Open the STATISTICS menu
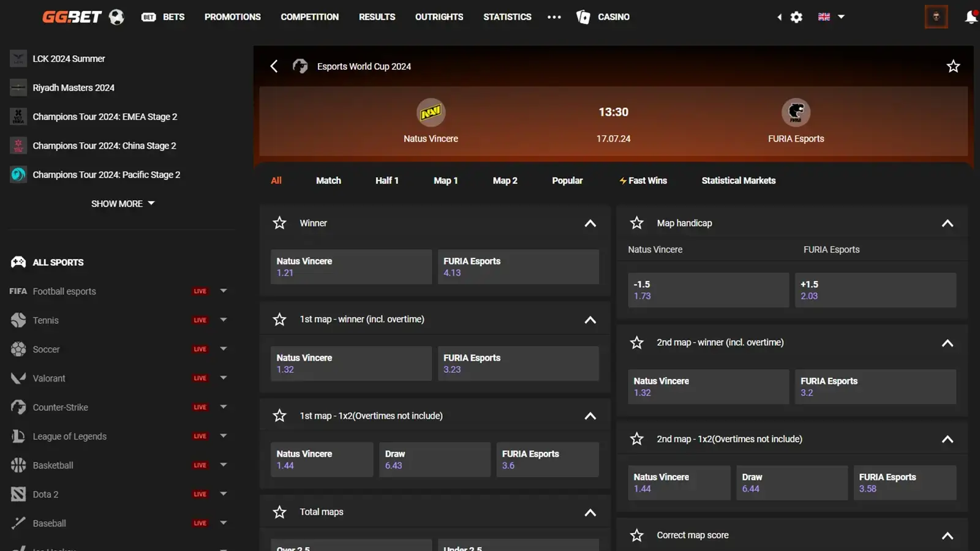Screen dimensions: 980x551 [507, 17]
